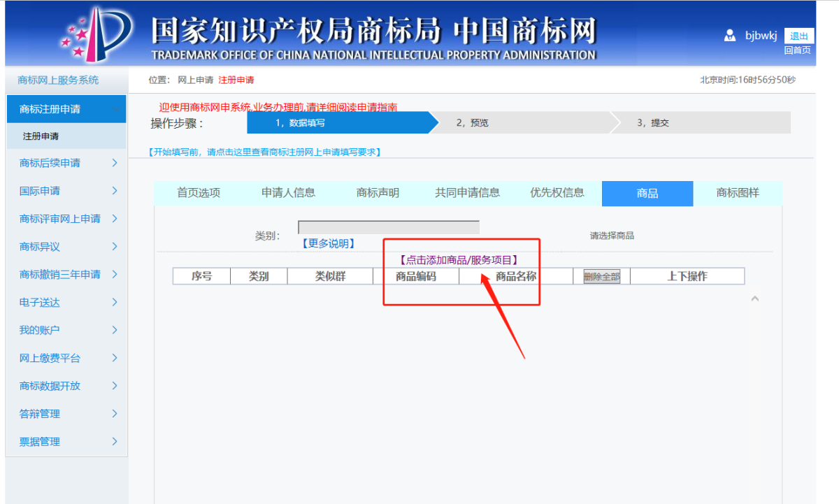Go to 回首页 home link
Screen dimensions: 839x504
coord(797,50)
